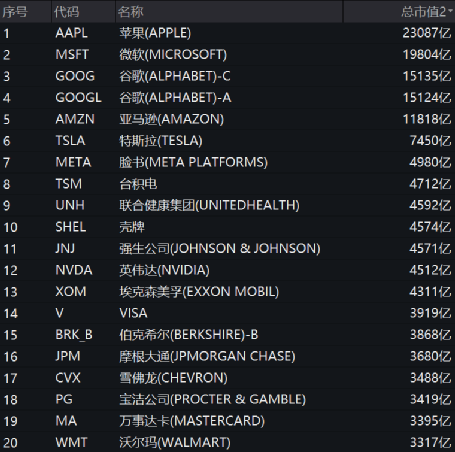Select the SHEL 壳牌 row
This screenshot has width=455, height=452.
227,227
